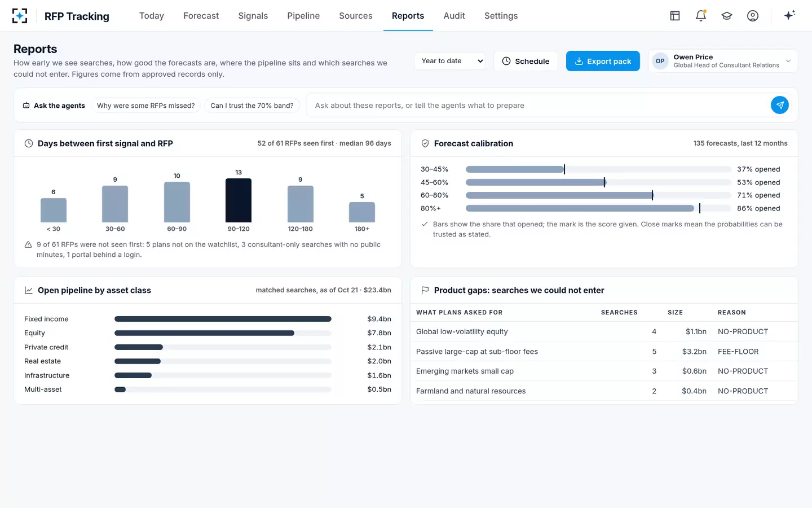Viewport: 812px width, 508px height.
Task: Click the chart icon beside Open pipeline
Action: (29, 290)
